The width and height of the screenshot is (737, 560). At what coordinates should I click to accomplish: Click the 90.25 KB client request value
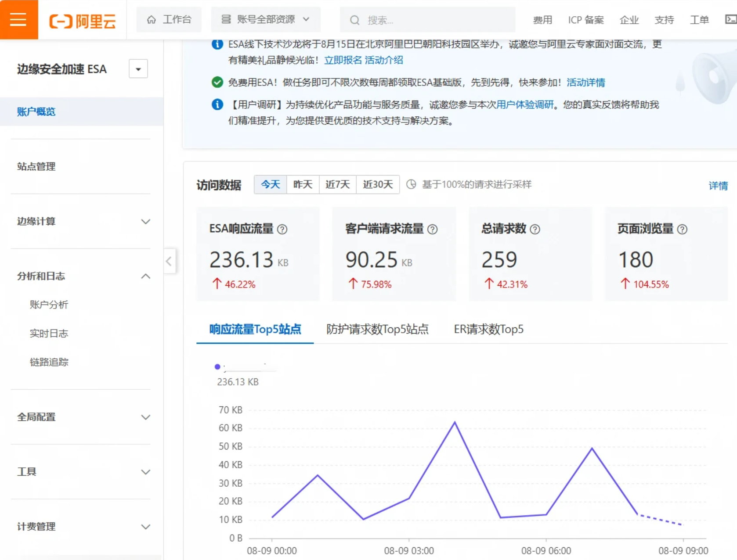[x=379, y=260]
